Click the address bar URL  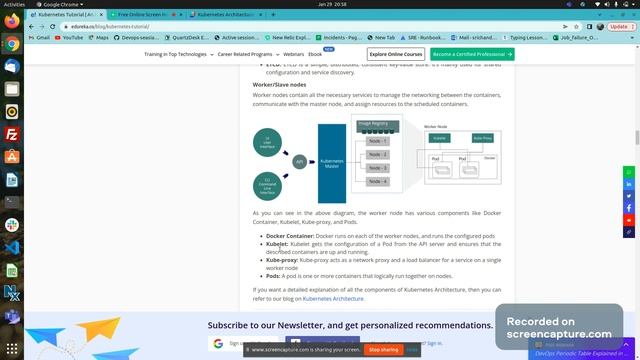110,27
